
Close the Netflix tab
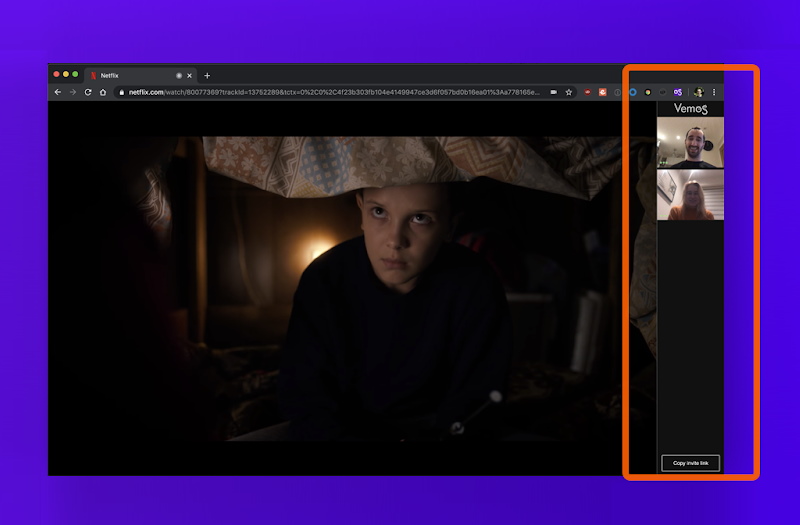coord(189,76)
